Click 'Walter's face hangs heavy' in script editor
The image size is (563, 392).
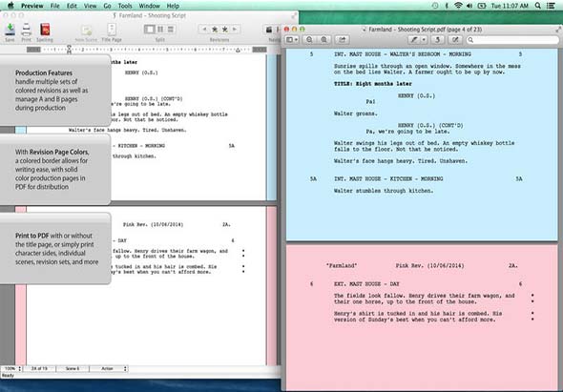coord(128,130)
